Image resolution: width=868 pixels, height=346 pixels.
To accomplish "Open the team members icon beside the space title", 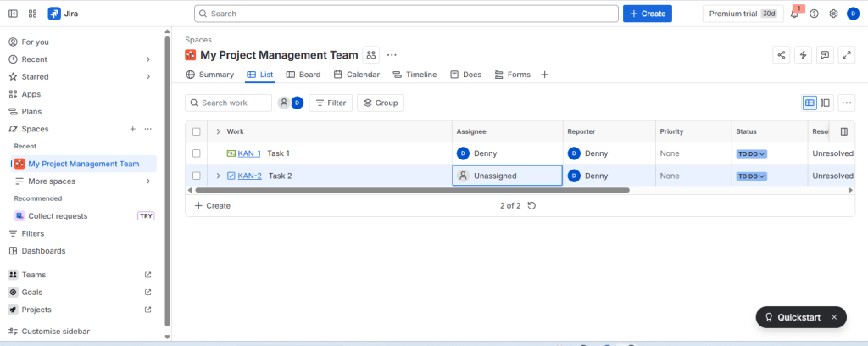I will click(x=371, y=55).
